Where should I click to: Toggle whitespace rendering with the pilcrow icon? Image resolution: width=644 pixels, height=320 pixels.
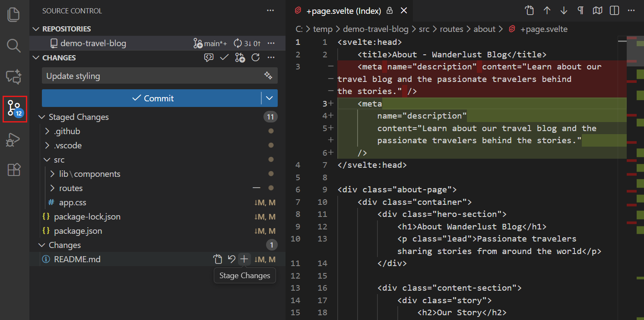(580, 10)
